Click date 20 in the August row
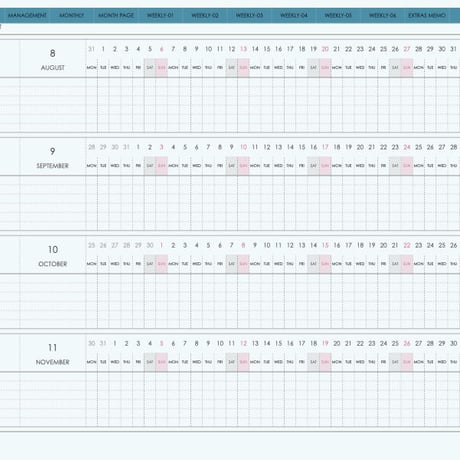460x460 pixels. pos(325,49)
